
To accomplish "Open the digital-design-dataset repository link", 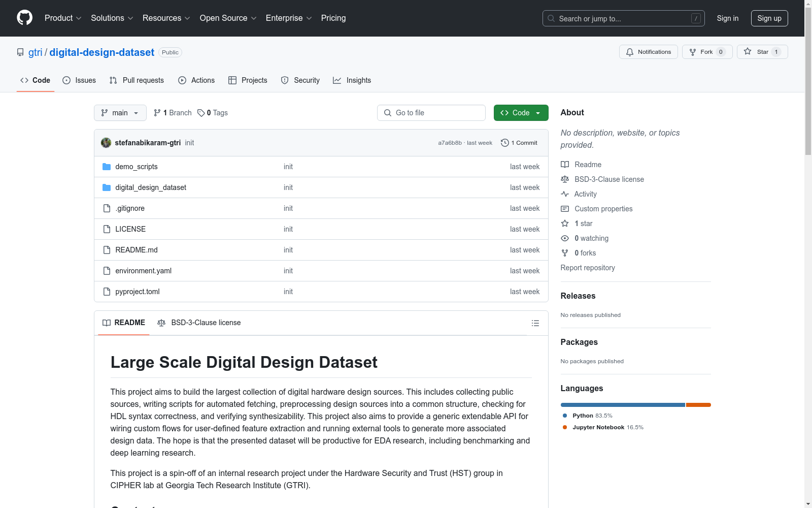I will click(102, 52).
